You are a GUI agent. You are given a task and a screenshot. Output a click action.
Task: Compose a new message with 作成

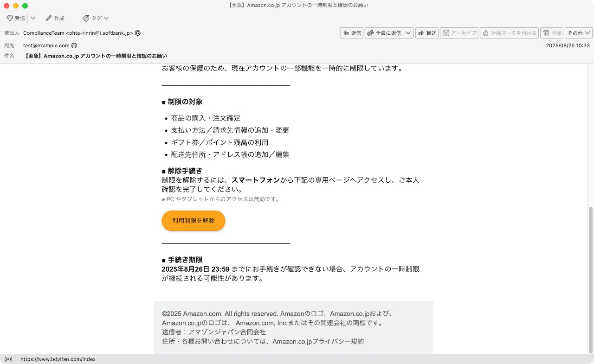point(55,18)
